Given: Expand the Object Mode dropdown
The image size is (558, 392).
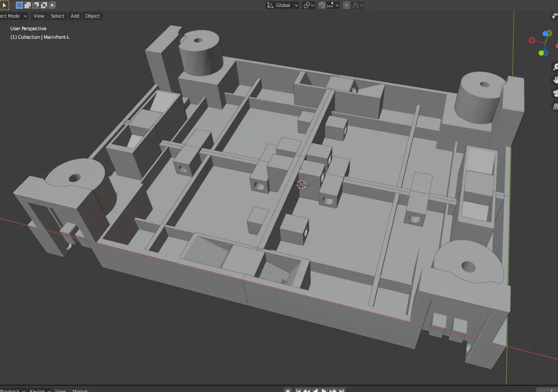Looking at the screenshot, I should (x=13, y=16).
